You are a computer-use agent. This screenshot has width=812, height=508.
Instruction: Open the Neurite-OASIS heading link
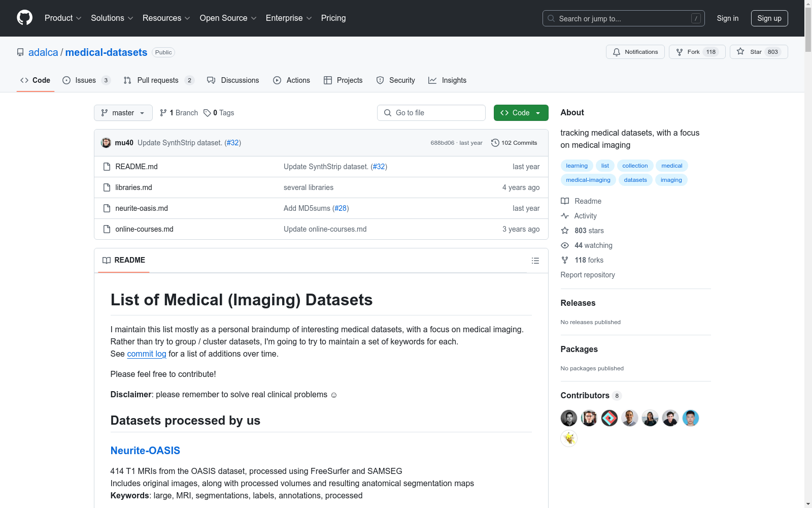pos(145,451)
